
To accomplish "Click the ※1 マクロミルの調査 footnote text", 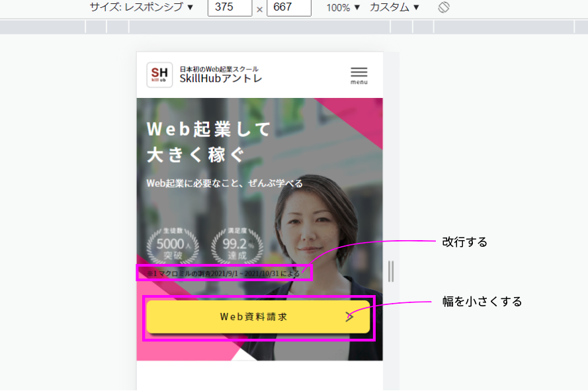I will [x=224, y=273].
